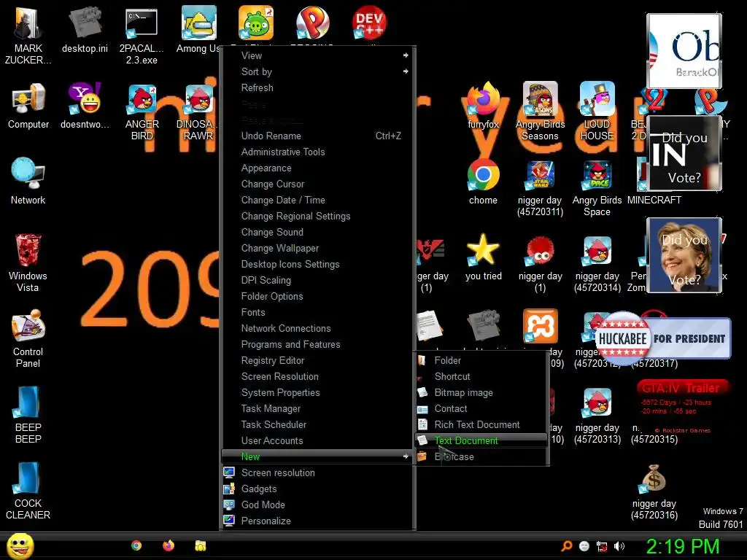Create a new Rich Text Document
Viewport: 747px width, 560px height.
(481, 425)
